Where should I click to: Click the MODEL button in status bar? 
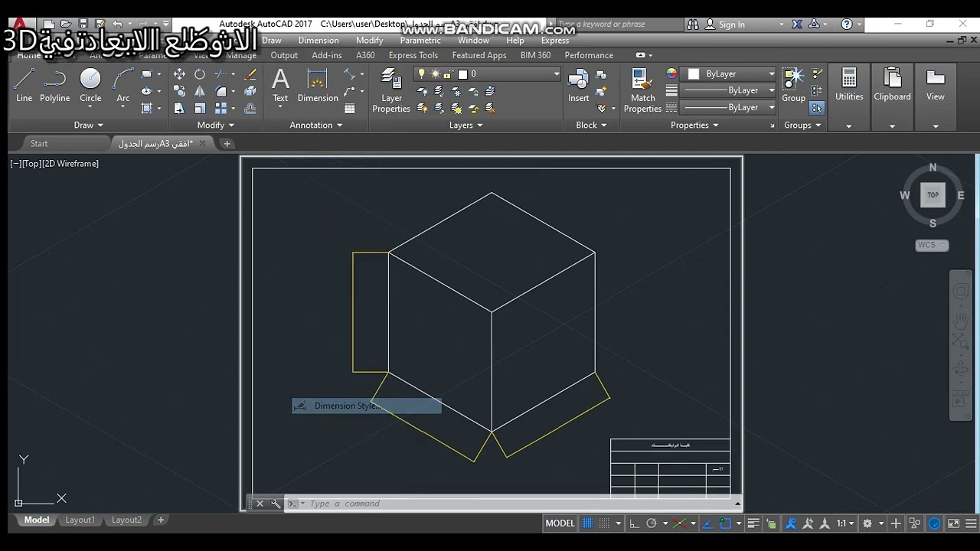pos(560,523)
